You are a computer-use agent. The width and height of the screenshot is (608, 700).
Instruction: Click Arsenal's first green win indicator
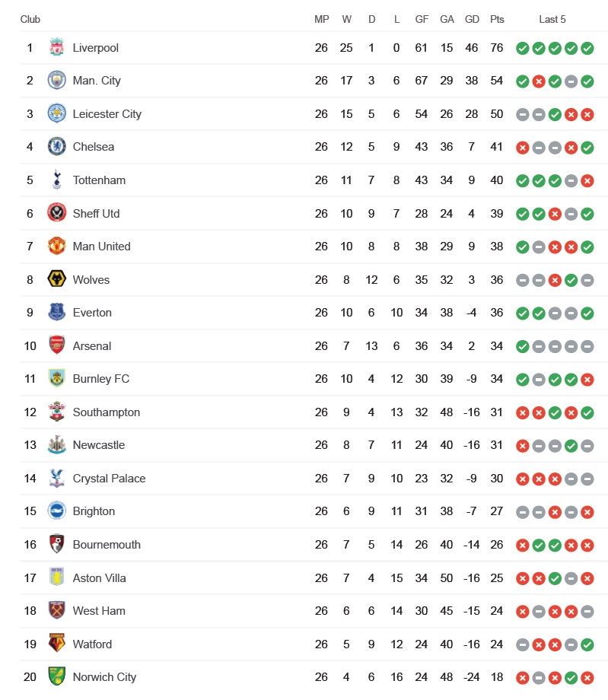523,346
